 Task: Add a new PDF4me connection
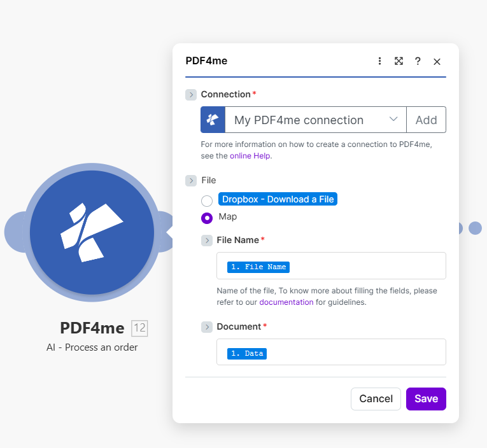[426, 120]
